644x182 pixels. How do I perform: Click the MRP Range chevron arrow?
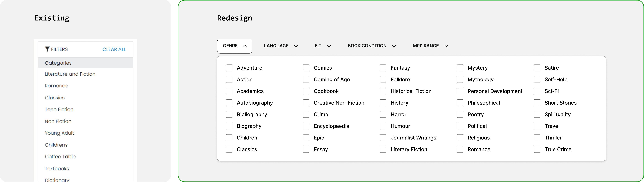[x=446, y=46]
